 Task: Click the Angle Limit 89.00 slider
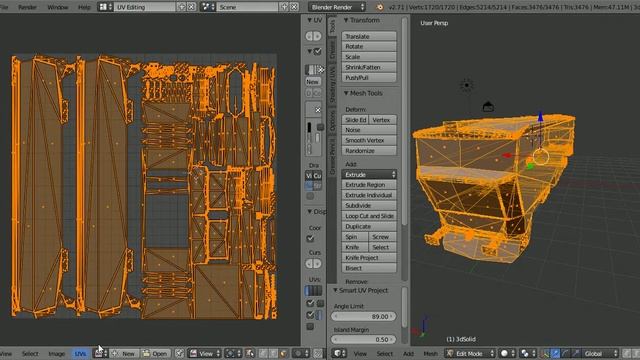363,316
